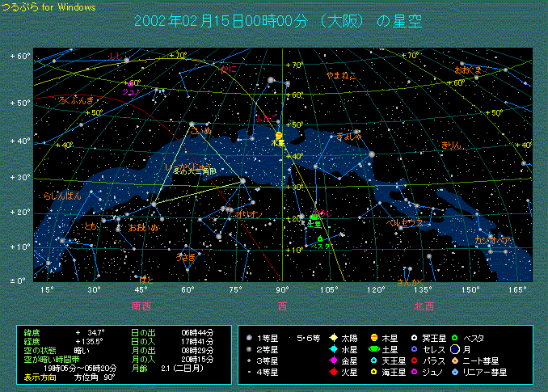Click the Jupiter (木星) planet marker

coord(279,136)
